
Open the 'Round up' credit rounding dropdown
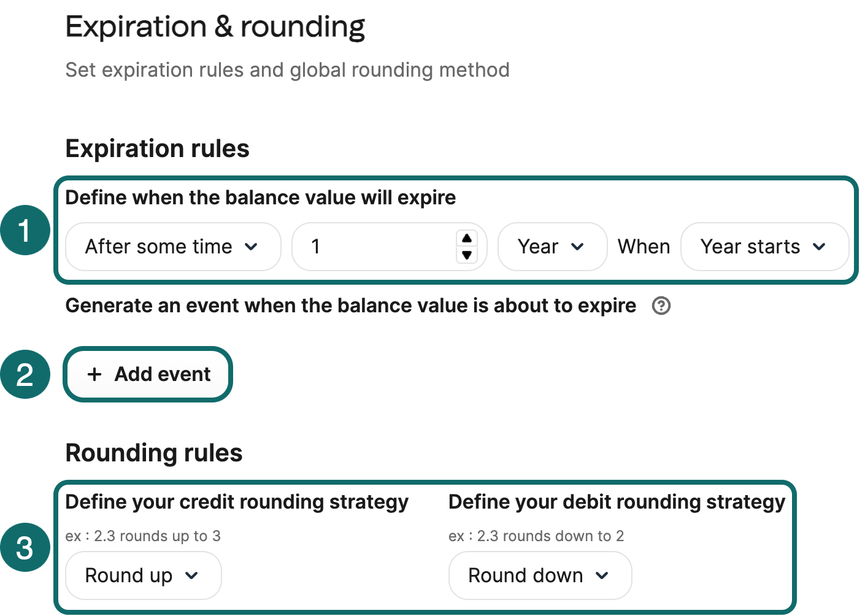(x=143, y=576)
